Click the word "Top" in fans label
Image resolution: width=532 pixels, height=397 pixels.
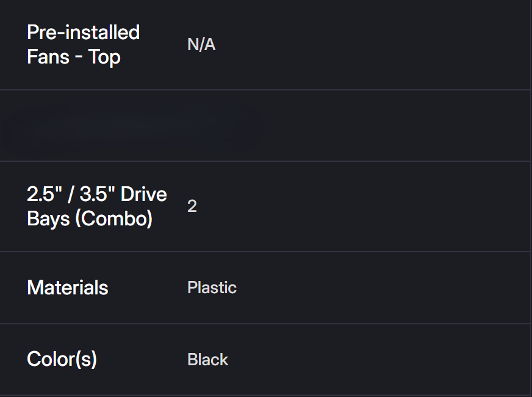pyautogui.click(x=104, y=57)
